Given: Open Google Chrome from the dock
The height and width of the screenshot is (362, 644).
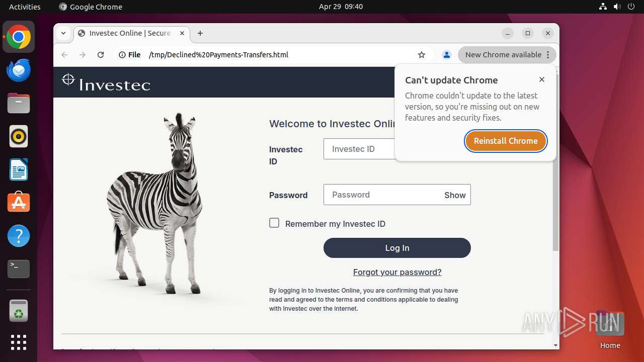Looking at the screenshot, I should click(x=19, y=37).
